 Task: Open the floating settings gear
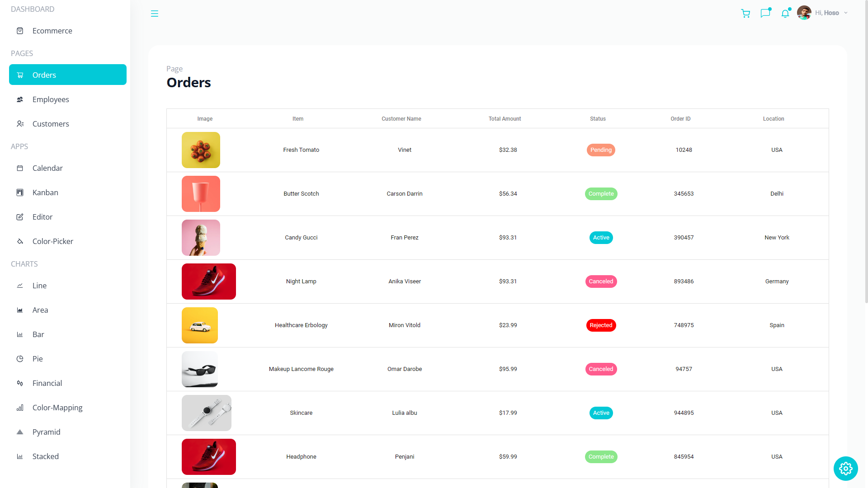click(x=845, y=469)
